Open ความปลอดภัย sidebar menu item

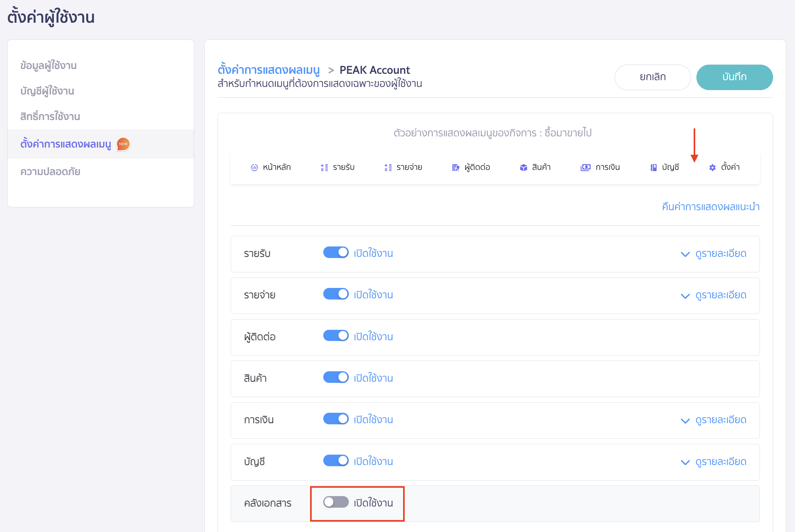[50, 171]
